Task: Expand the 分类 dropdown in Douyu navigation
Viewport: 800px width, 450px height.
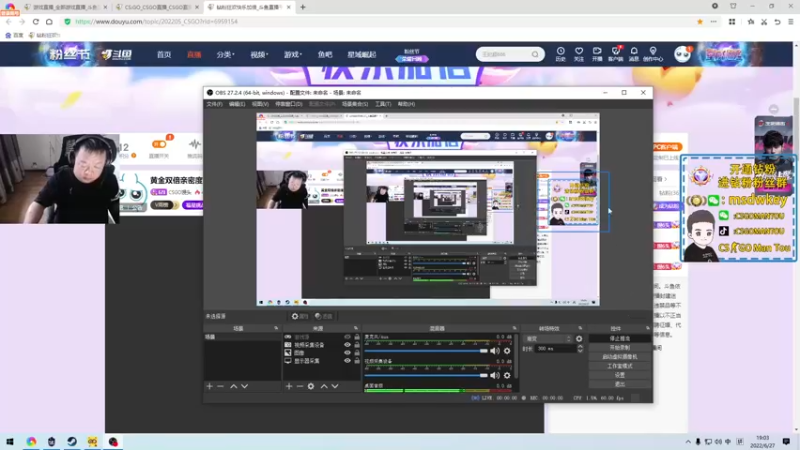Action: tap(225, 55)
